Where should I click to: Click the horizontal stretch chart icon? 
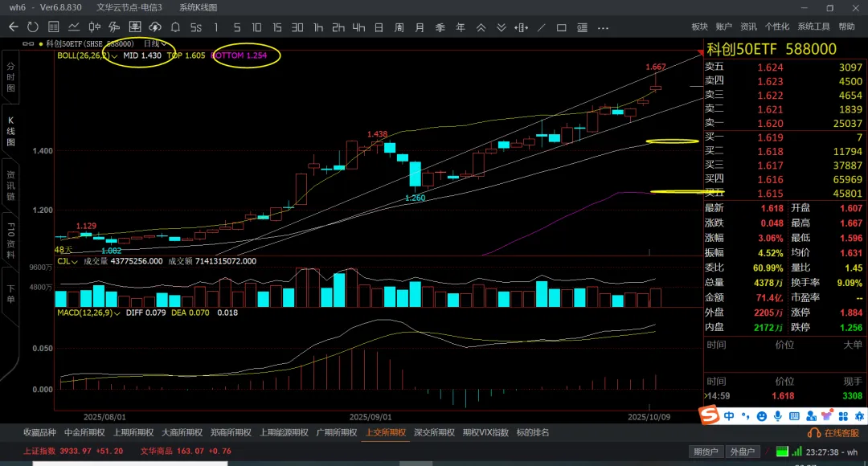(521, 27)
